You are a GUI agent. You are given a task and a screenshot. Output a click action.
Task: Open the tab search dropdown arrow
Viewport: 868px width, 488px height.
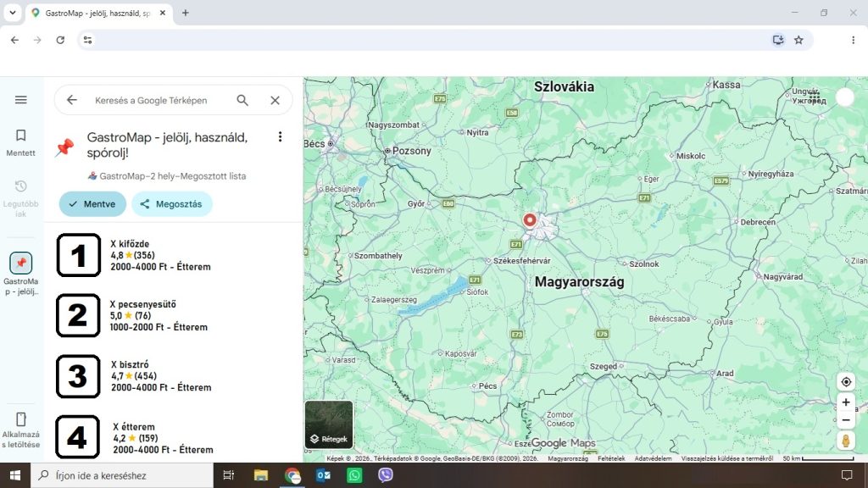click(12, 13)
